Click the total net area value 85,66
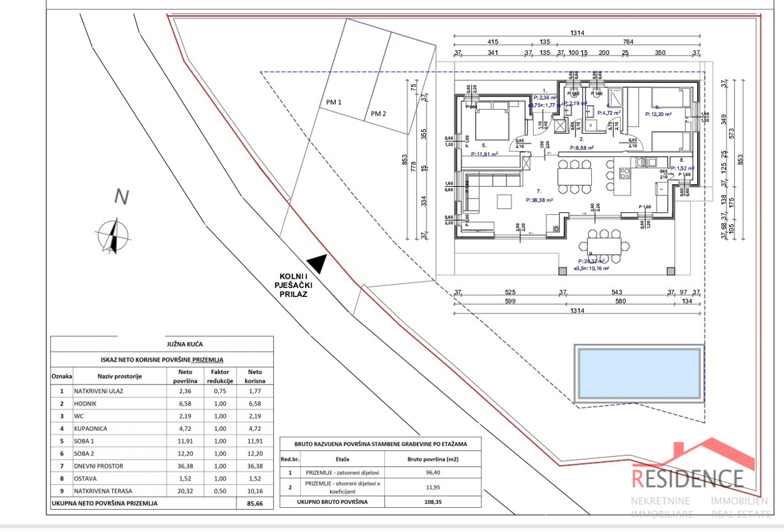Viewport: 784px width, 532px height. [255, 503]
